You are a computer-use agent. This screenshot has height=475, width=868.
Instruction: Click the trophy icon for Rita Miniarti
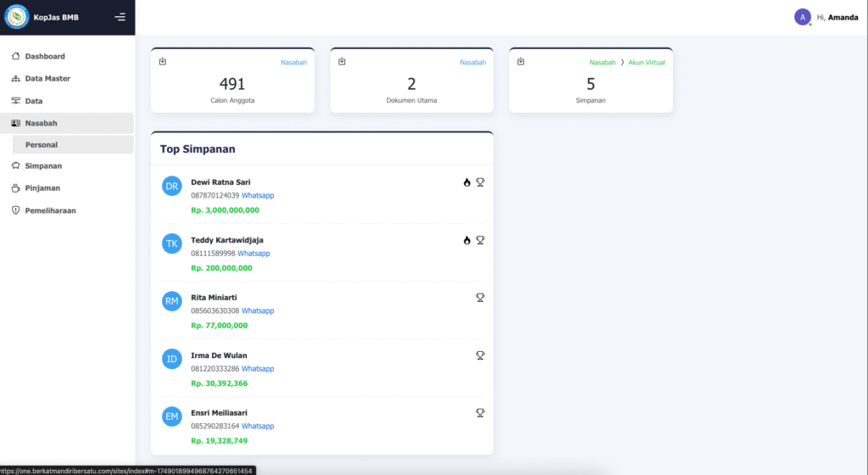480,298
